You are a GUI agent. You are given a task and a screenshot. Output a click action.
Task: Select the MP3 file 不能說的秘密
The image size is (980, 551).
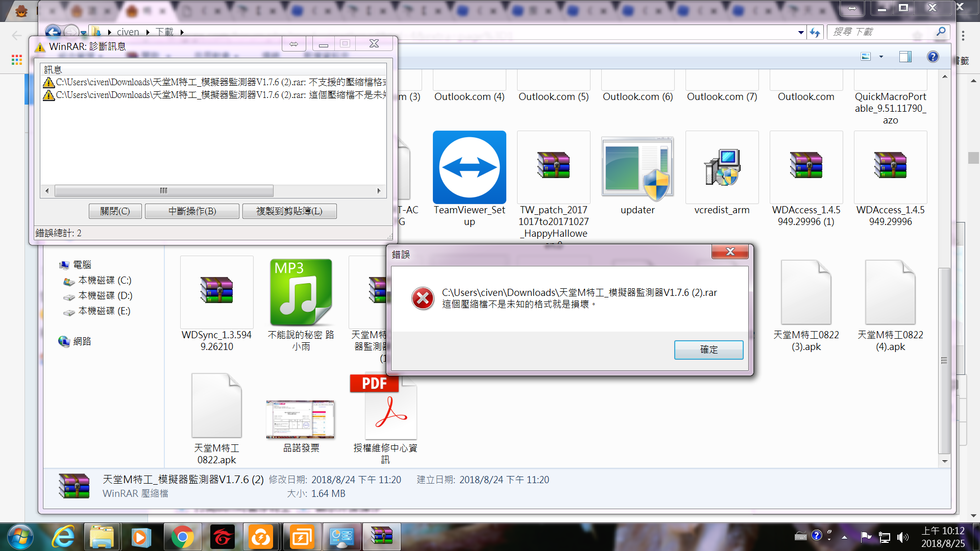(301, 292)
